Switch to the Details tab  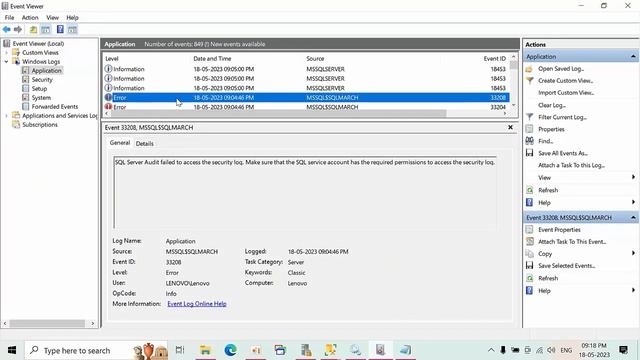coord(144,143)
